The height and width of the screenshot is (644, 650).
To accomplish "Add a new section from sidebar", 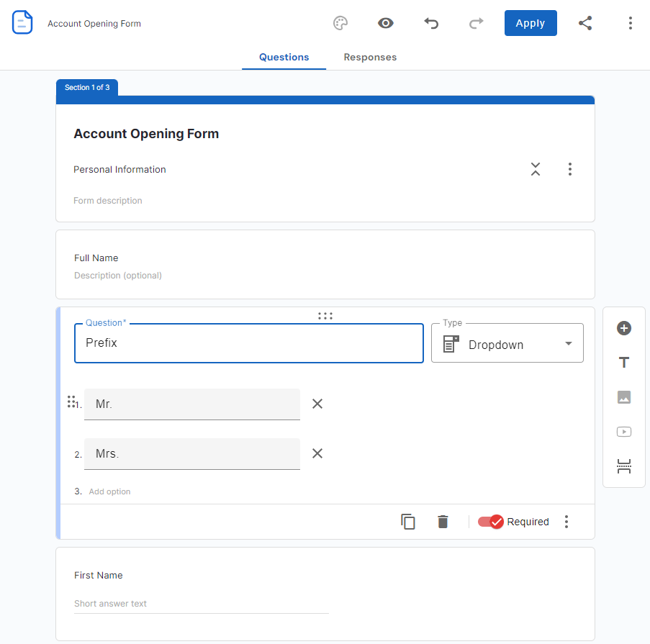I will (x=624, y=466).
